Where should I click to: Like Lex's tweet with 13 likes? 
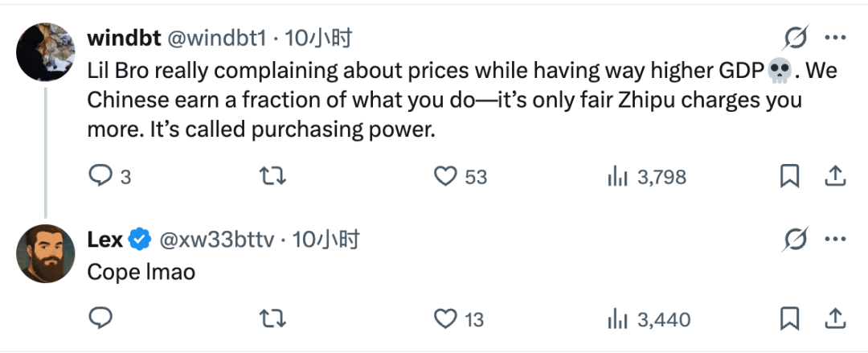tap(445, 318)
